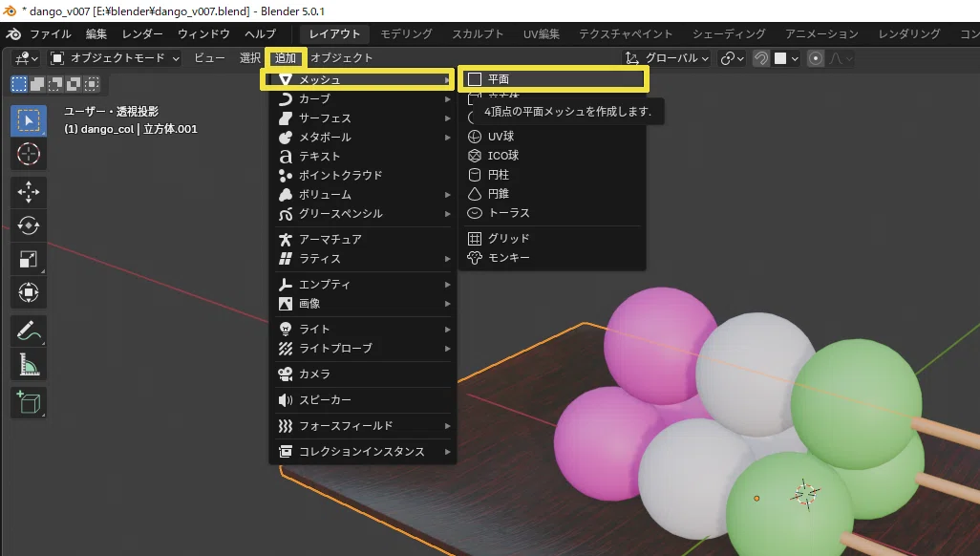Select the Box Select tool in toolbar
Image resolution: width=980 pixels, height=556 pixels.
pyautogui.click(x=28, y=120)
